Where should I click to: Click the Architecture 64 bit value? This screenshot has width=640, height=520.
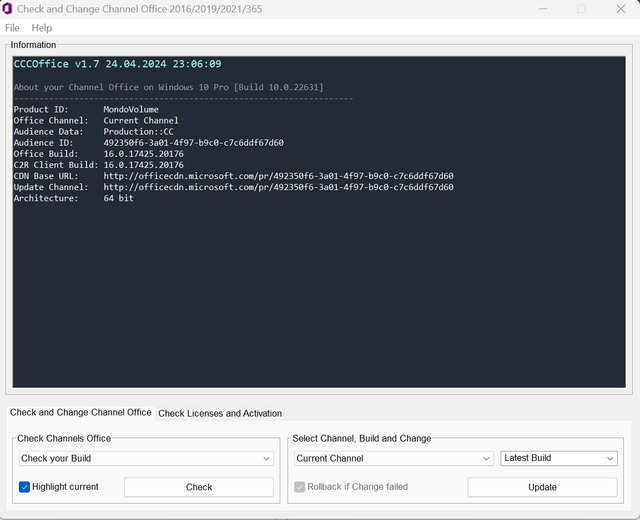[118, 198]
